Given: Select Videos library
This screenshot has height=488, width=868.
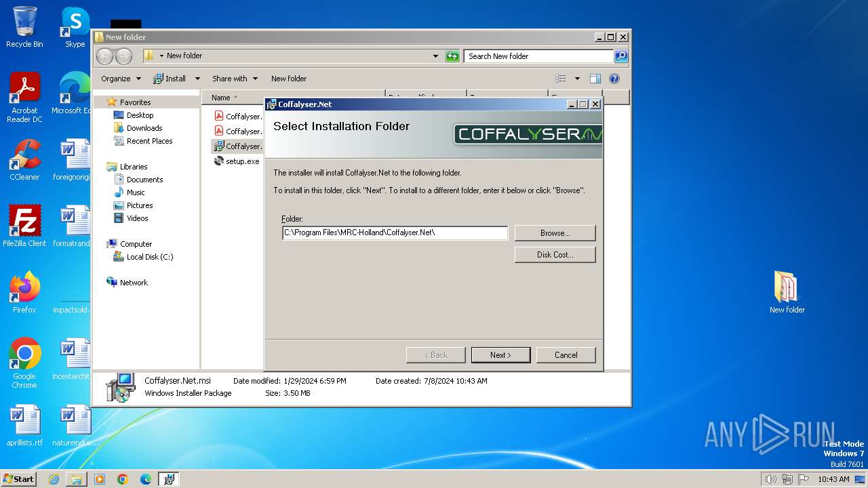Looking at the screenshot, I should coord(137,218).
